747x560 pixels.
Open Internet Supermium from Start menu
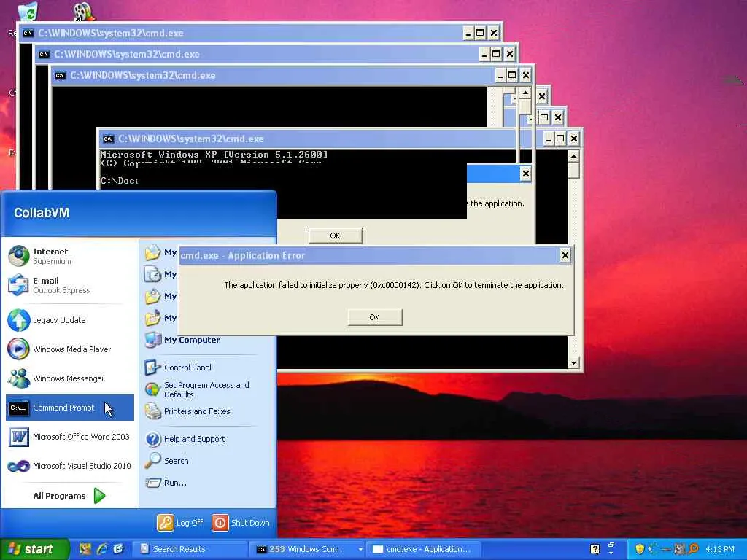tap(69, 256)
